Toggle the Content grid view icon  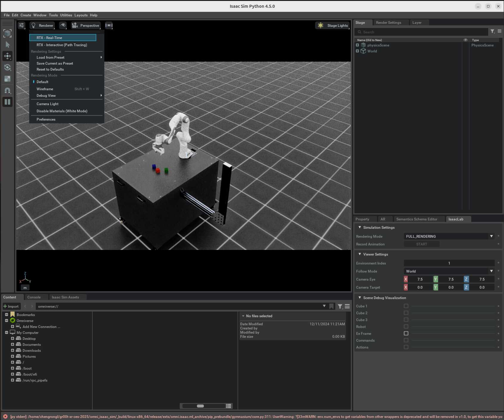[229, 406]
